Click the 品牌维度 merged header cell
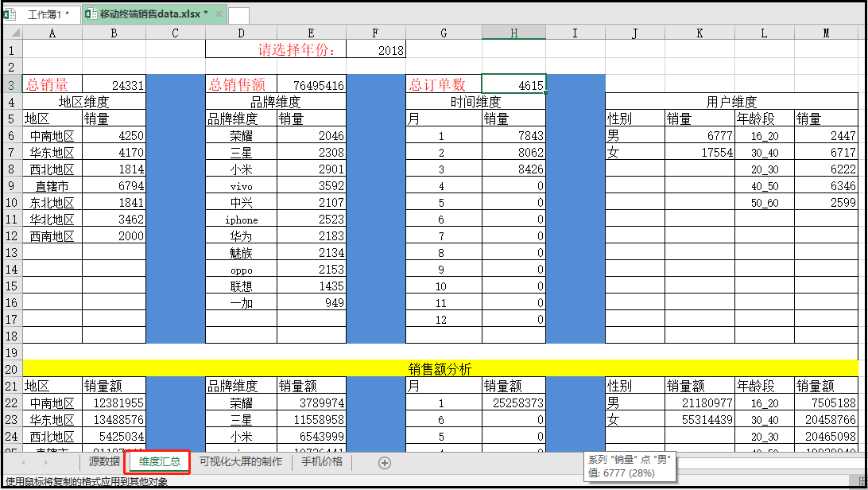The image size is (868, 490). click(276, 102)
